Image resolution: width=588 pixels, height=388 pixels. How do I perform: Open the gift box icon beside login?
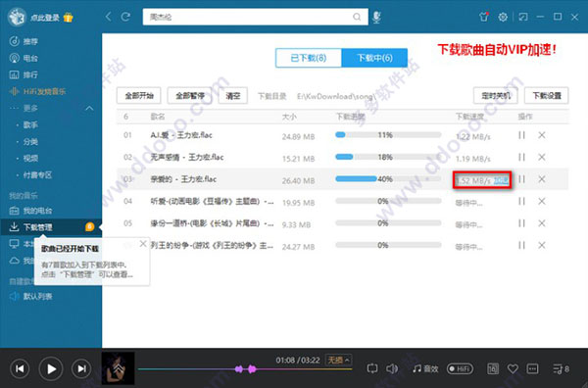(x=69, y=18)
